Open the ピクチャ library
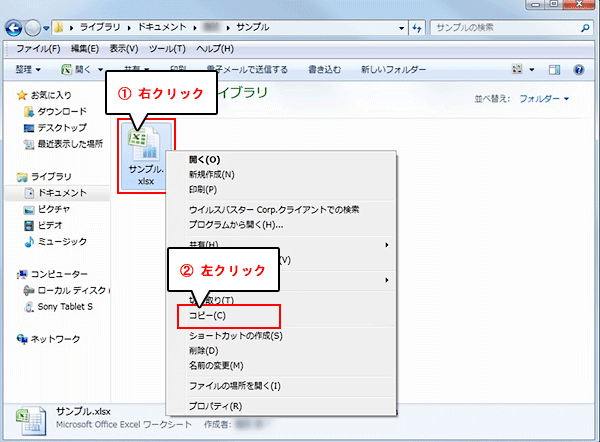 (54, 209)
